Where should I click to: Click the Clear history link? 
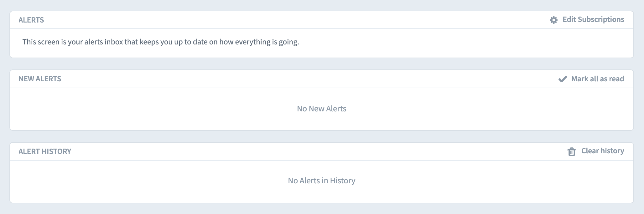[x=603, y=151]
